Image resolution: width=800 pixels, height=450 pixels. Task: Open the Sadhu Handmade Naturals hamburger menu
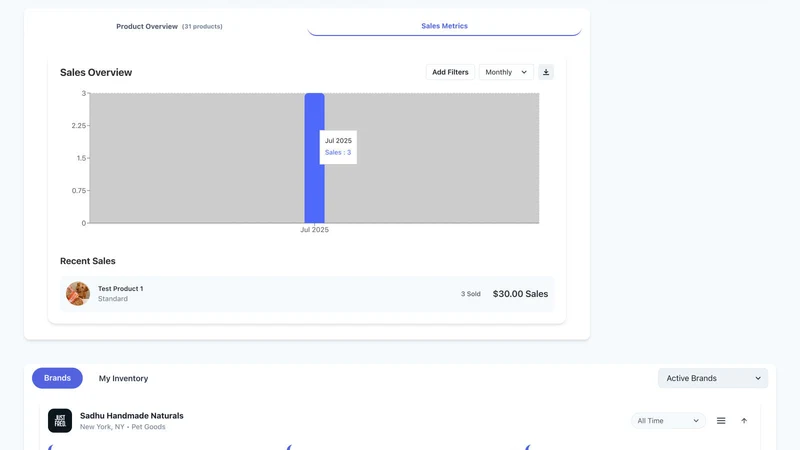(721, 421)
